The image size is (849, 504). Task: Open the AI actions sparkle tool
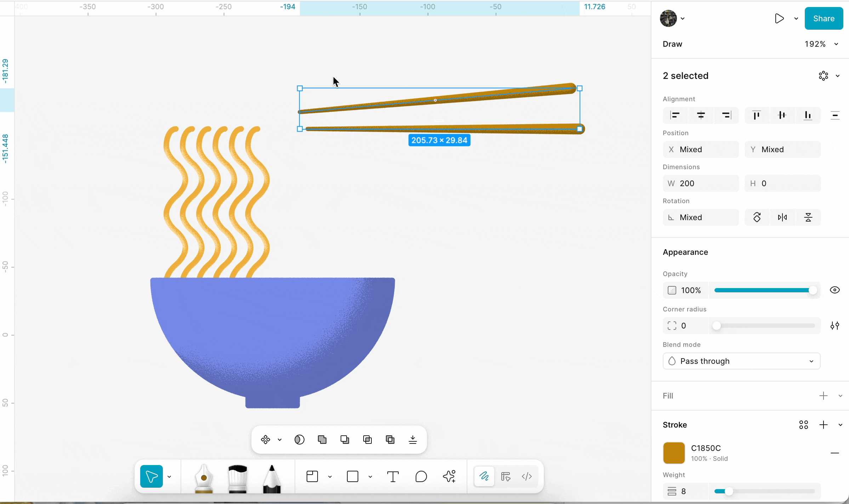point(449,476)
